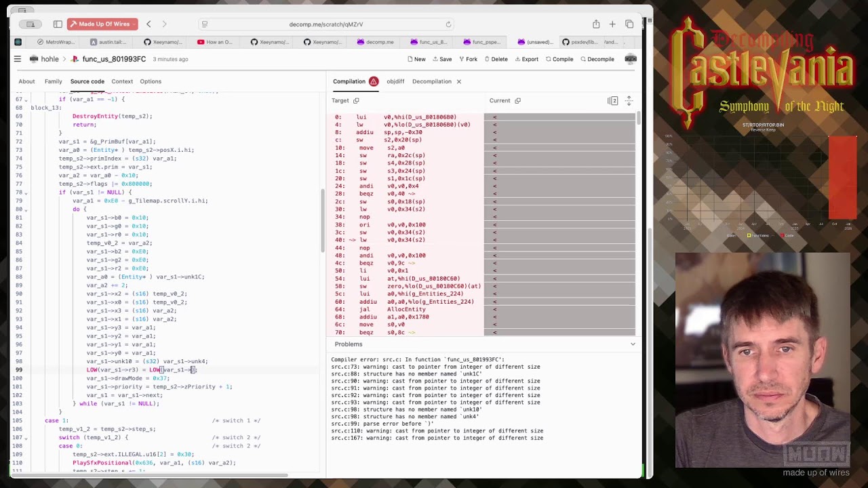Viewport: 868px width, 488px height.
Task: Open a new browser tab
Action: pyautogui.click(x=612, y=24)
